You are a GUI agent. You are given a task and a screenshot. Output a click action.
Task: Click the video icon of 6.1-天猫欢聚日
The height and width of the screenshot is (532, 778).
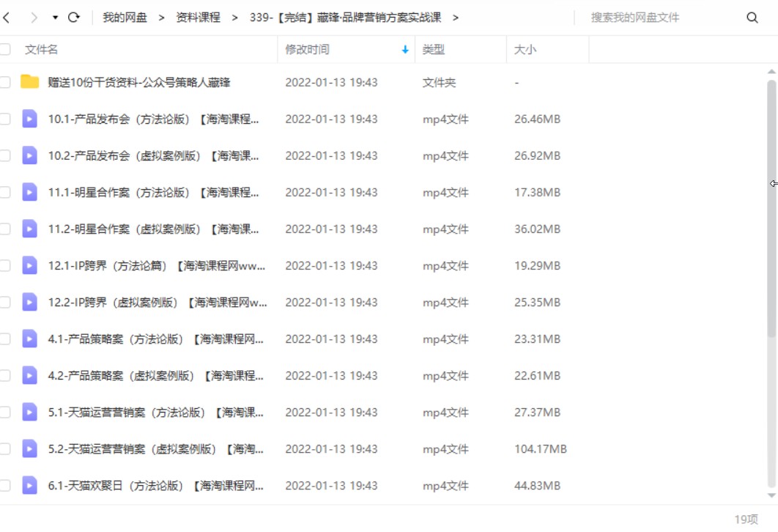tap(30, 486)
